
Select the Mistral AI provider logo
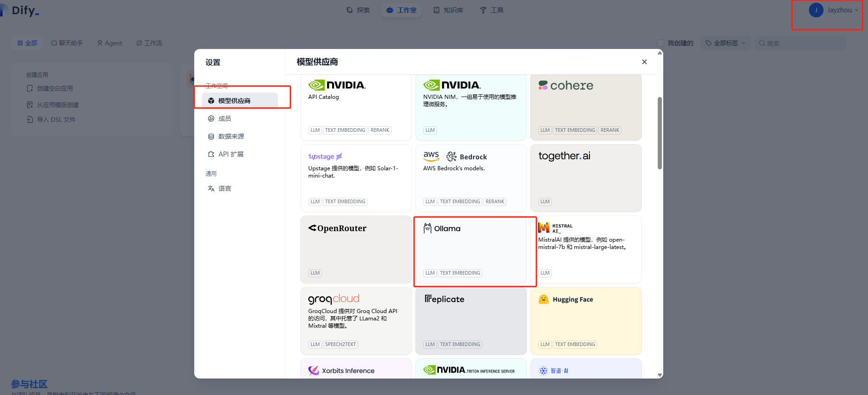coord(556,228)
